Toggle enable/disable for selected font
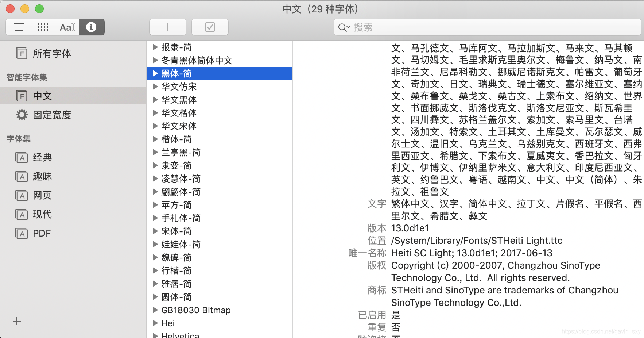644x338 pixels. (x=210, y=27)
